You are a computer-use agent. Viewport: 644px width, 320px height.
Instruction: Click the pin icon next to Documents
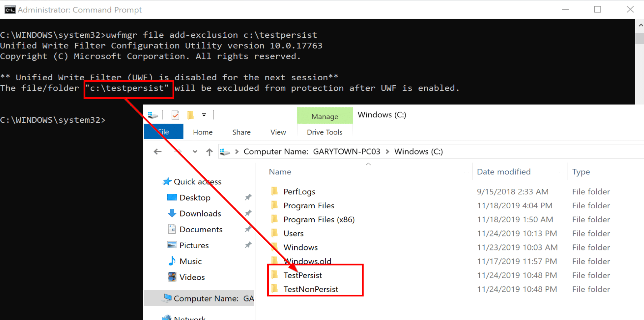248,229
